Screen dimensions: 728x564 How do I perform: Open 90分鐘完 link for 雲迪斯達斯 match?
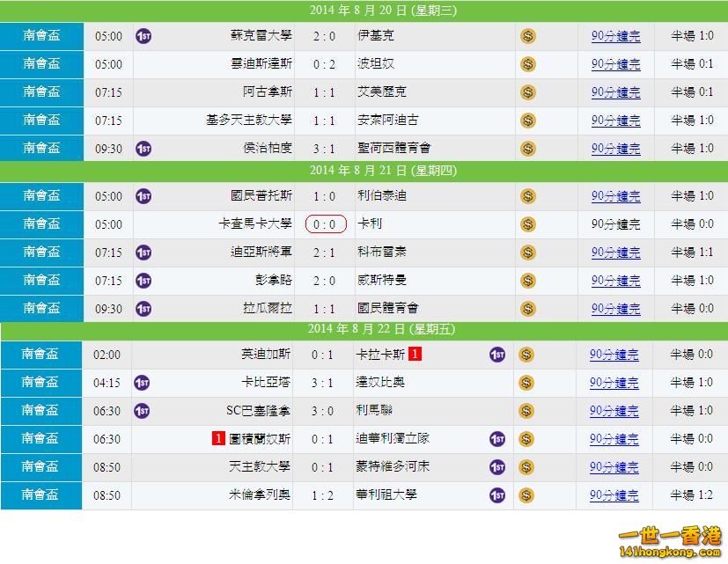click(x=615, y=64)
